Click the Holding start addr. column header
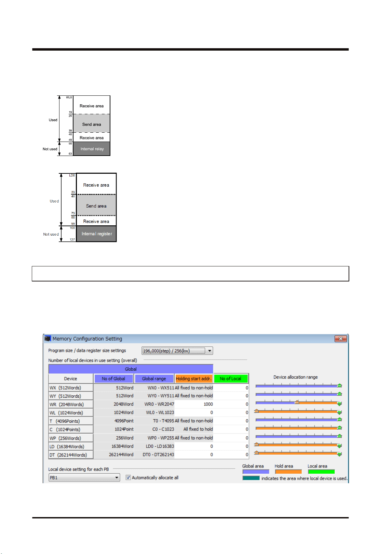The height and width of the screenshot is (554, 392). (194, 379)
